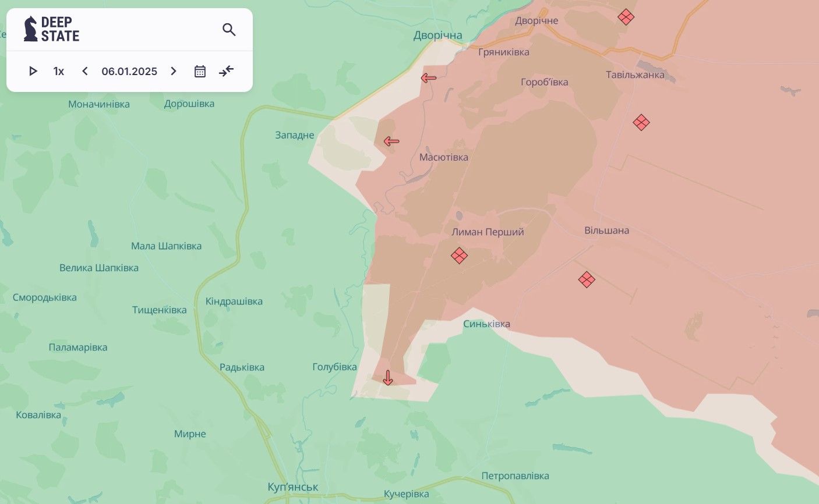Go to next date arrow

click(x=173, y=71)
